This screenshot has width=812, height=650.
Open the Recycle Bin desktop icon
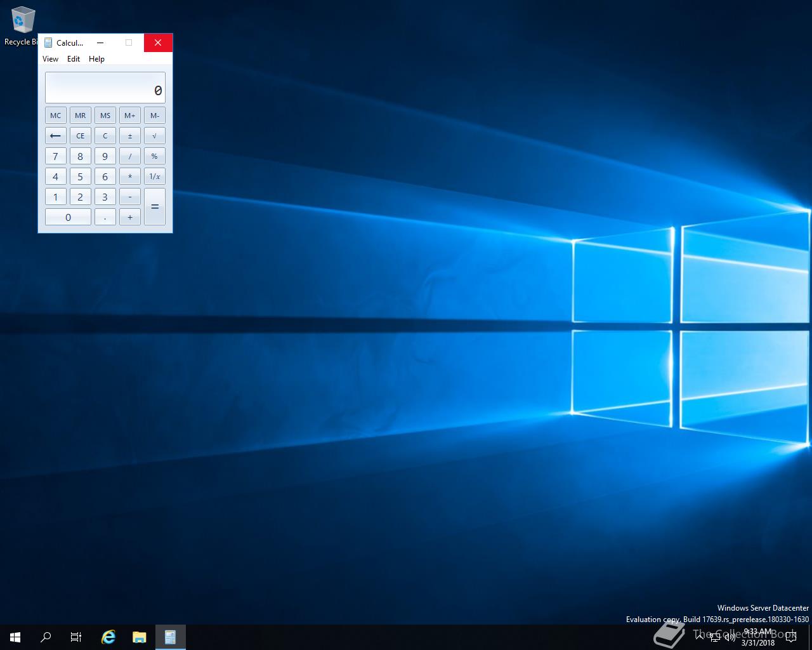[23, 27]
